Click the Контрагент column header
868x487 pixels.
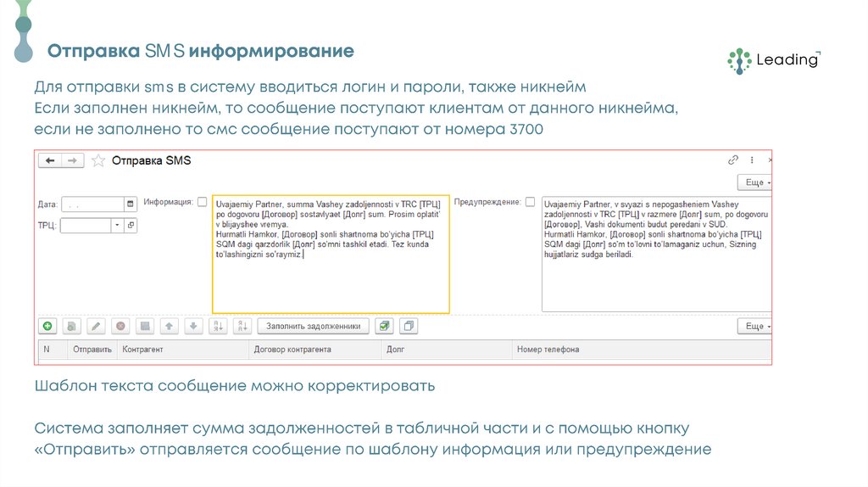coord(183,350)
